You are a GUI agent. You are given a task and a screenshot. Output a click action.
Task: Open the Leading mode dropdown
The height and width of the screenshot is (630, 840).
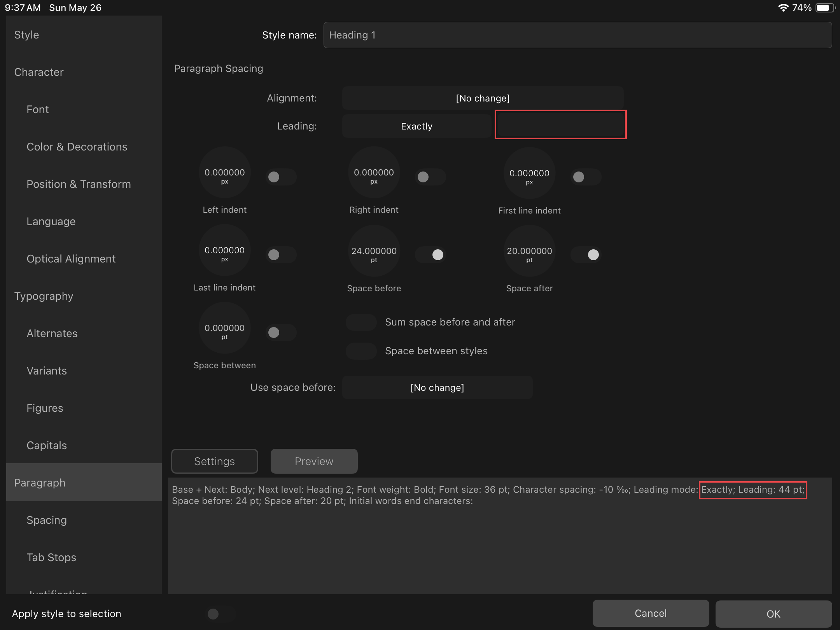pos(416,126)
